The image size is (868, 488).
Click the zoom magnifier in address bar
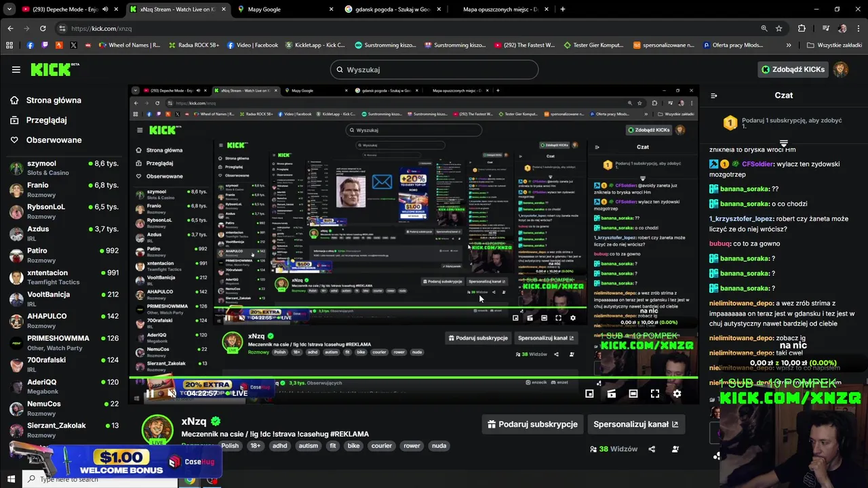click(764, 28)
